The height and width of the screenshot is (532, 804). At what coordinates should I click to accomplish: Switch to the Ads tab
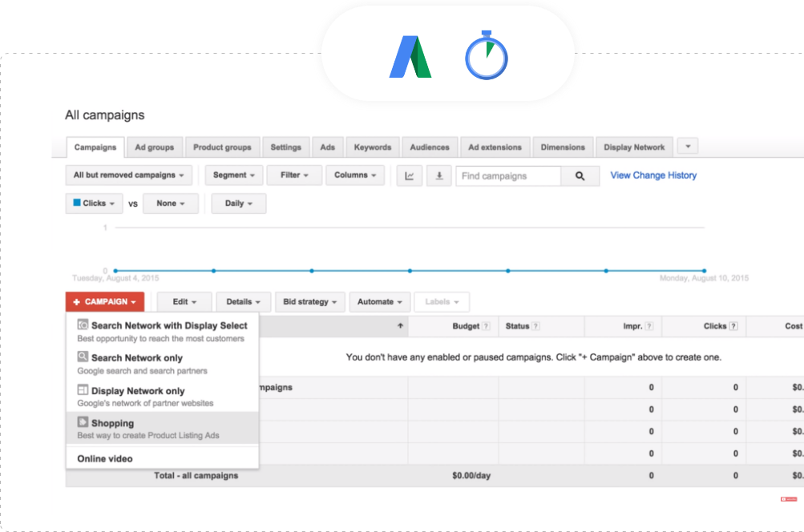point(328,147)
